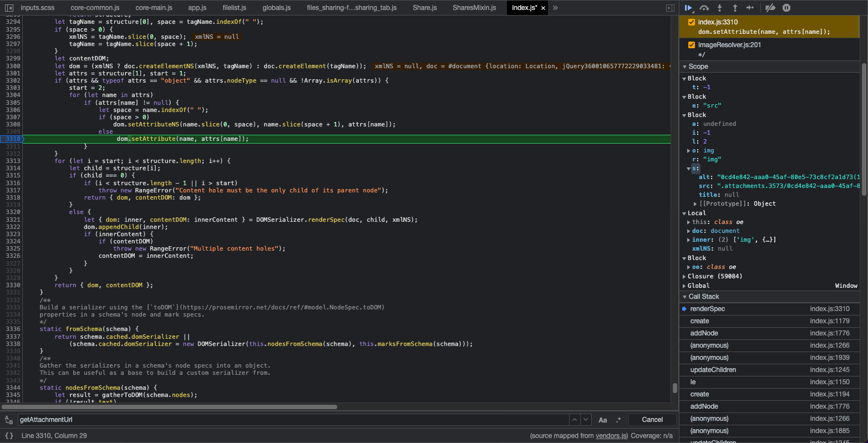Click the code editor vertical scrollbar thumb
This screenshot has height=443, width=868.
coord(674,388)
